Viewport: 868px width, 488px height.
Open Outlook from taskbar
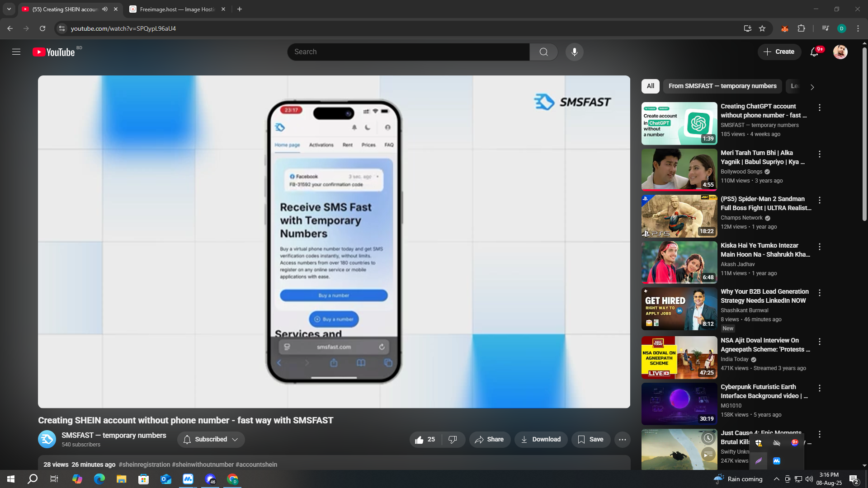tap(165, 479)
